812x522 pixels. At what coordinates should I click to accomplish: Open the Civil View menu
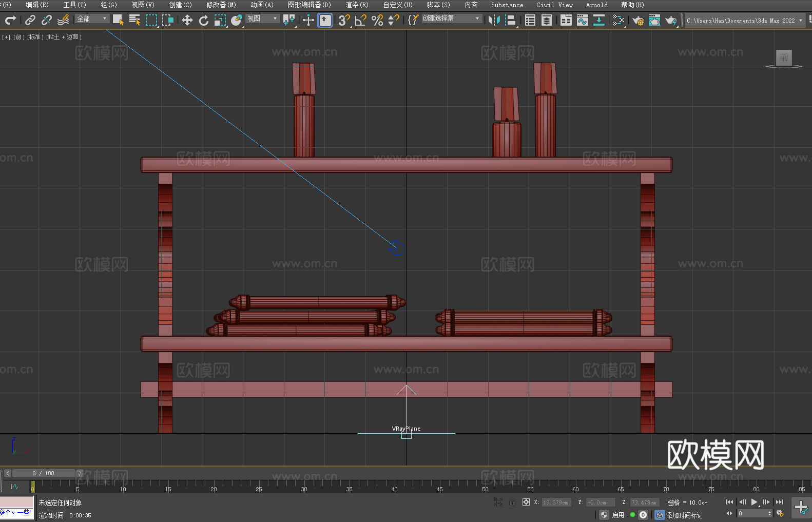[554, 5]
